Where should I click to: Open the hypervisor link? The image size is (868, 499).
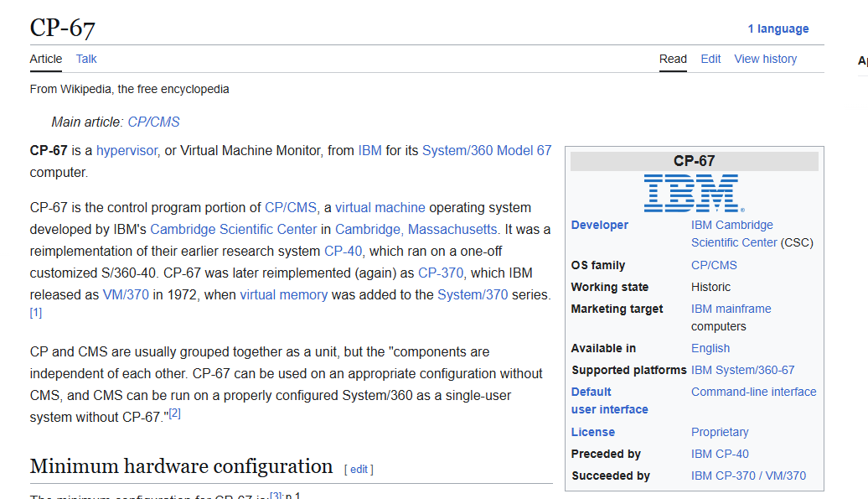coord(127,151)
